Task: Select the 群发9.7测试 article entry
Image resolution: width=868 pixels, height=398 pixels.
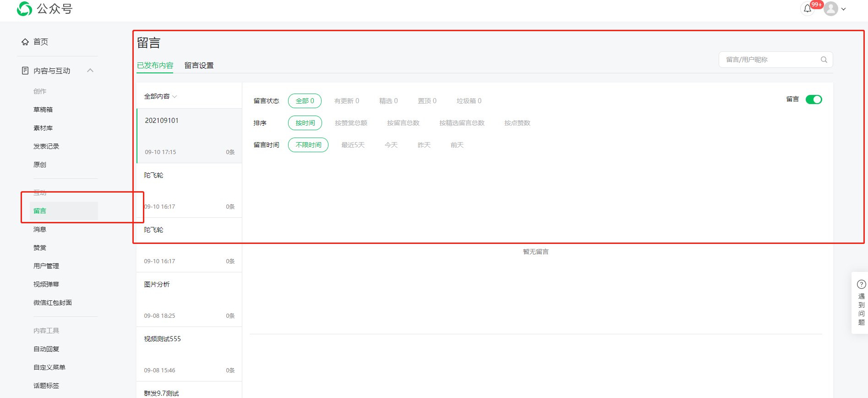Action: [x=189, y=390]
